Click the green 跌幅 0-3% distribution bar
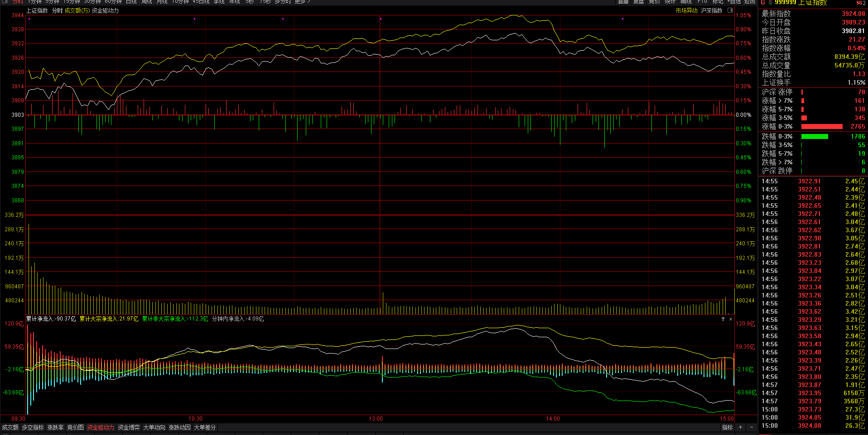The image size is (868, 435). point(815,136)
